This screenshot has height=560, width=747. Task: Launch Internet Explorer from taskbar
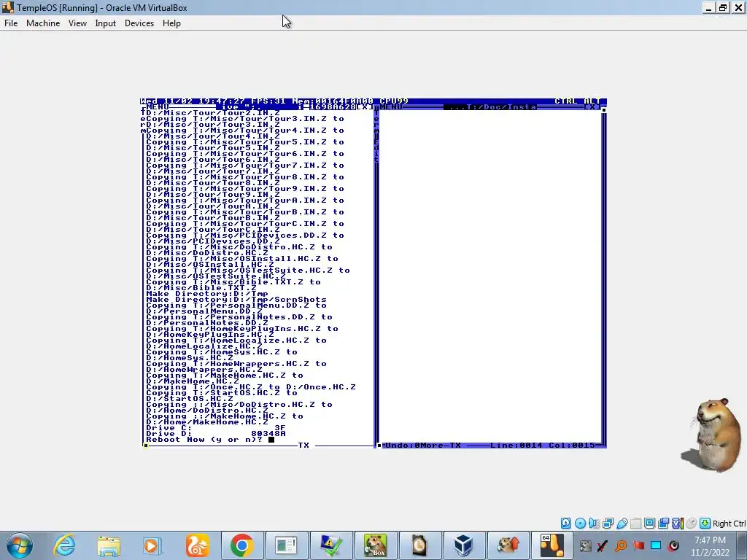coord(64,545)
